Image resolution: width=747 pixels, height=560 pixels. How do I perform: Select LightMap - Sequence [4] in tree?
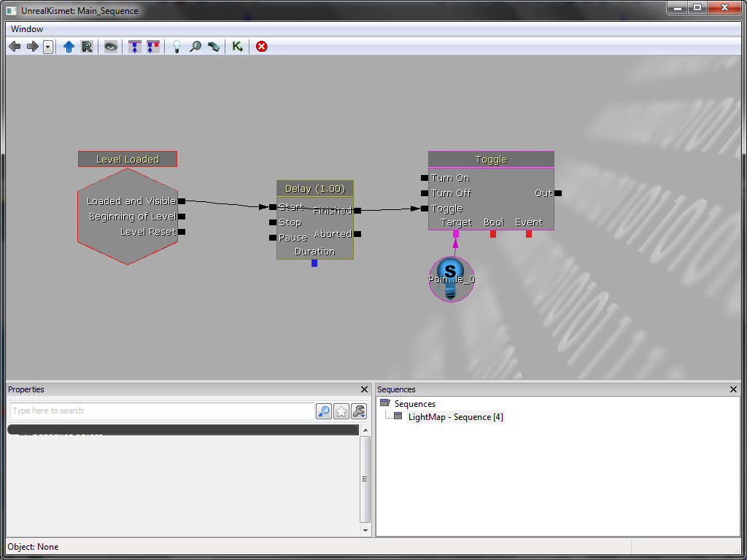pyautogui.click(x=455, y=417)
